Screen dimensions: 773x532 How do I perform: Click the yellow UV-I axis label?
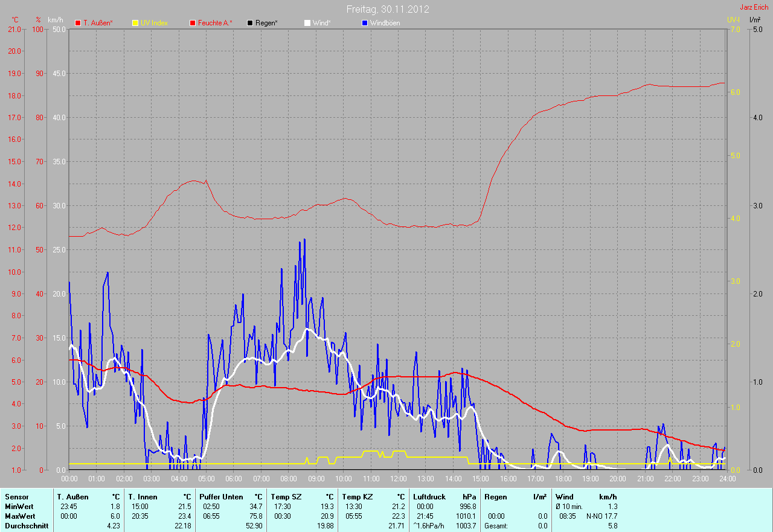click(x=733, y=20)
